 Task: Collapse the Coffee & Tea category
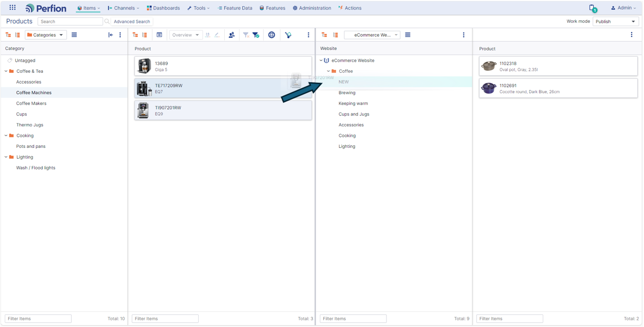(6, 71)
